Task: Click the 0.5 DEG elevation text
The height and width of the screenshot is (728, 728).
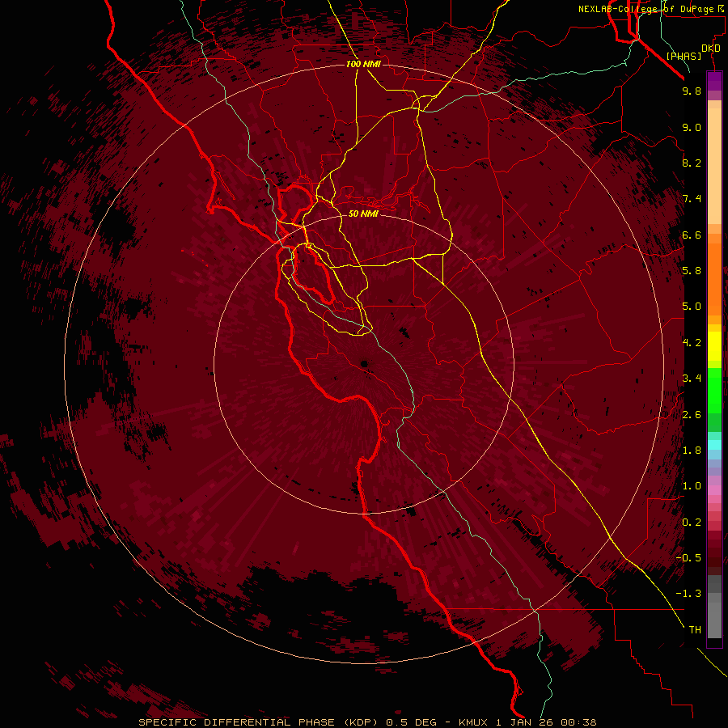Action: click(412, 722)
